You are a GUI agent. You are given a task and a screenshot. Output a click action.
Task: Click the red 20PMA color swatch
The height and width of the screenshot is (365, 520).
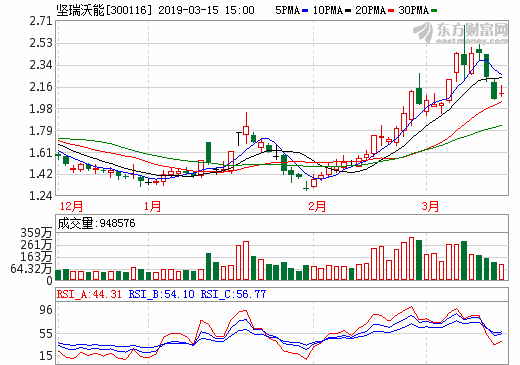coord(391,11)
